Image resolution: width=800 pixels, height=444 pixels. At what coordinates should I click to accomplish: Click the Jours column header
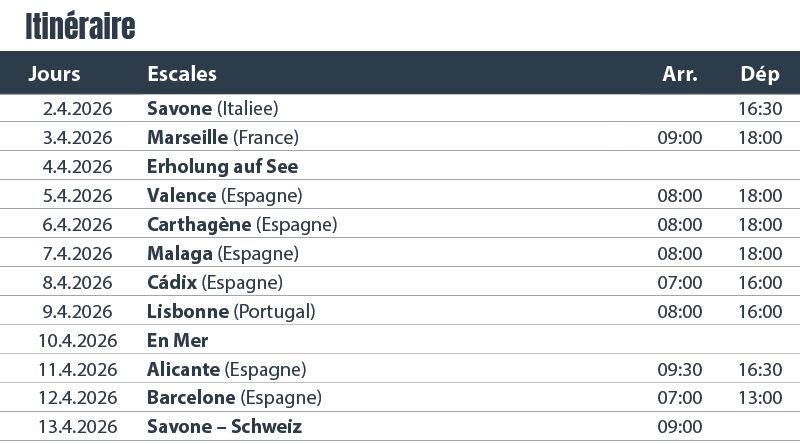point(54,74)
